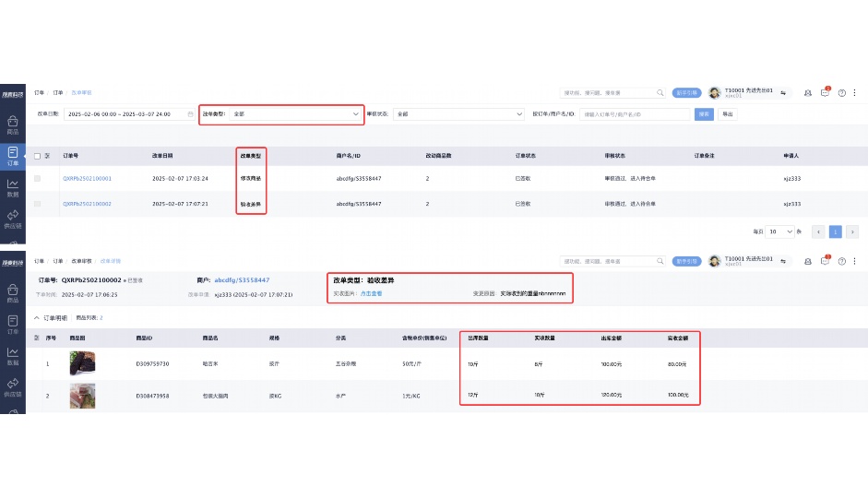The width and height of the screenshot is (868, 498).
Task: Go to the next page using the pagination arrow
Action: (x=853, y=231)
